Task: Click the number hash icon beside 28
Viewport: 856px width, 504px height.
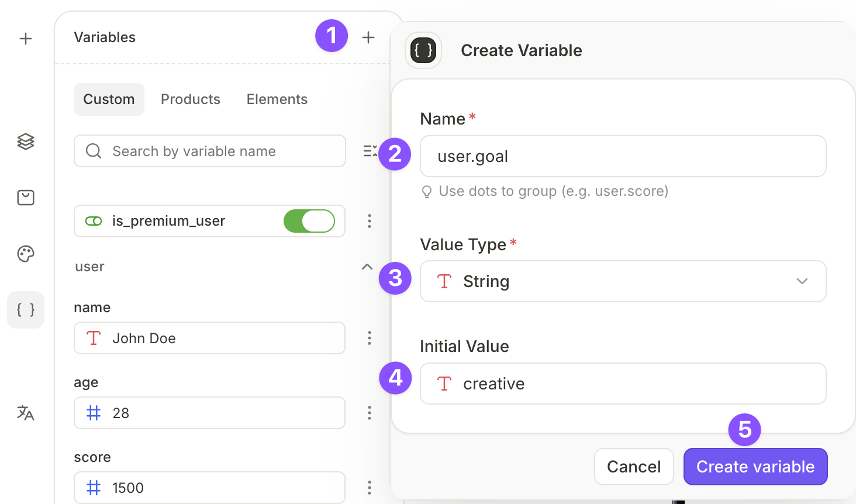Action: [94, 413]
